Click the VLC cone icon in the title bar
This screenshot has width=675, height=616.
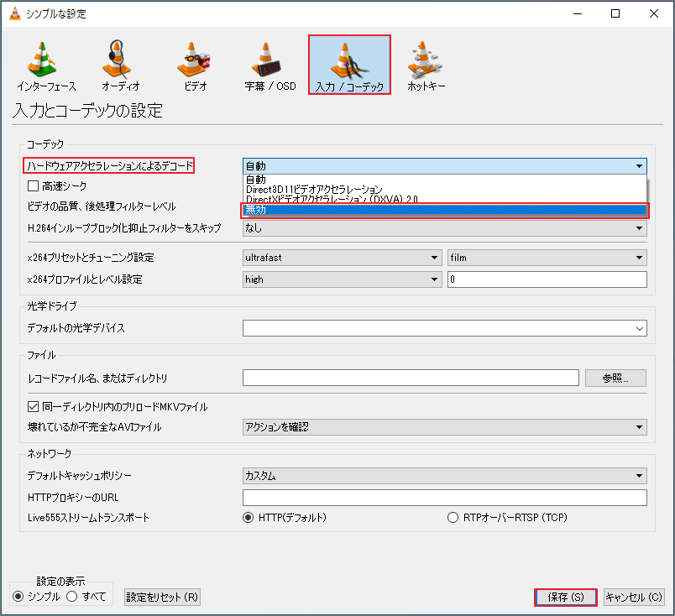click(x=13, y=13)
